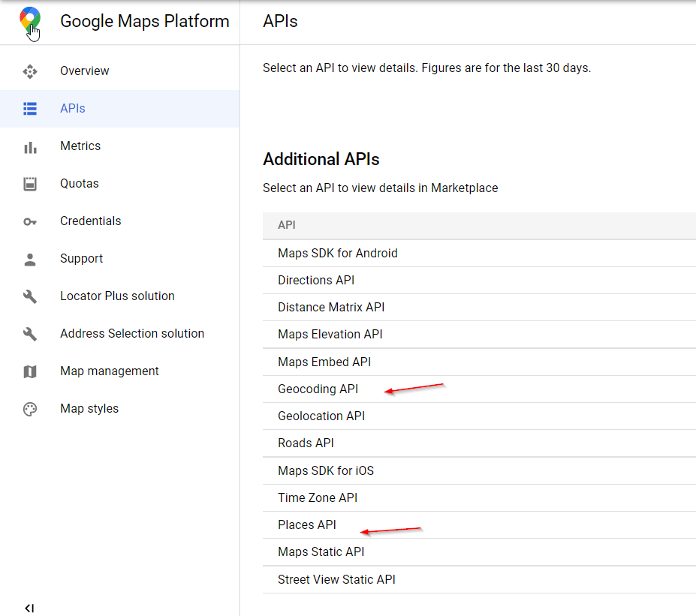Click the Map management map icon
Screen dimensions: 696x616
click(30, 371)
